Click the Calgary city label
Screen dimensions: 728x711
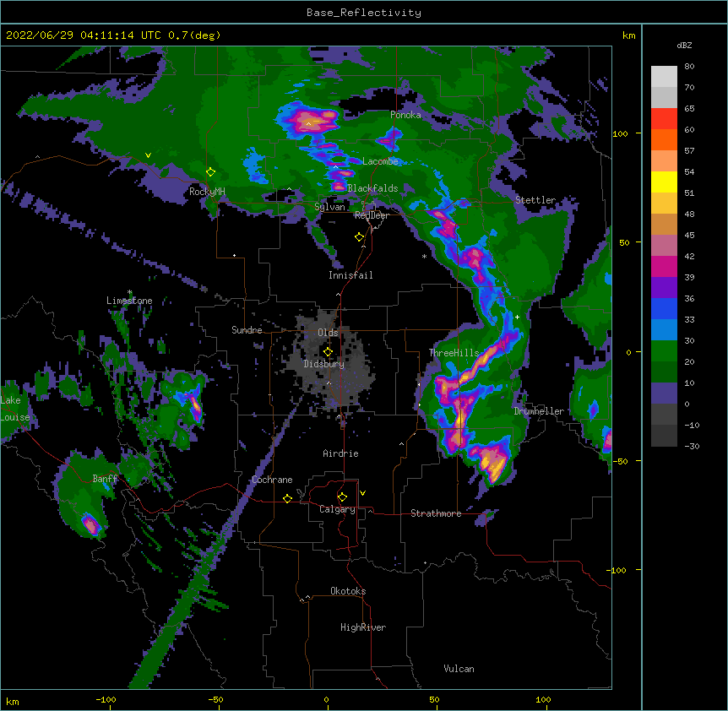tap(338, 509)
